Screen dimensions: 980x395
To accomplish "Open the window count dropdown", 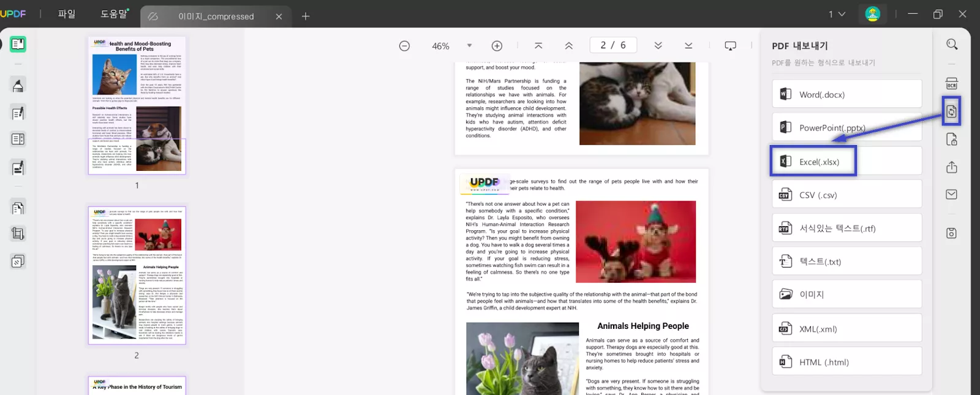I will point(837,14).
